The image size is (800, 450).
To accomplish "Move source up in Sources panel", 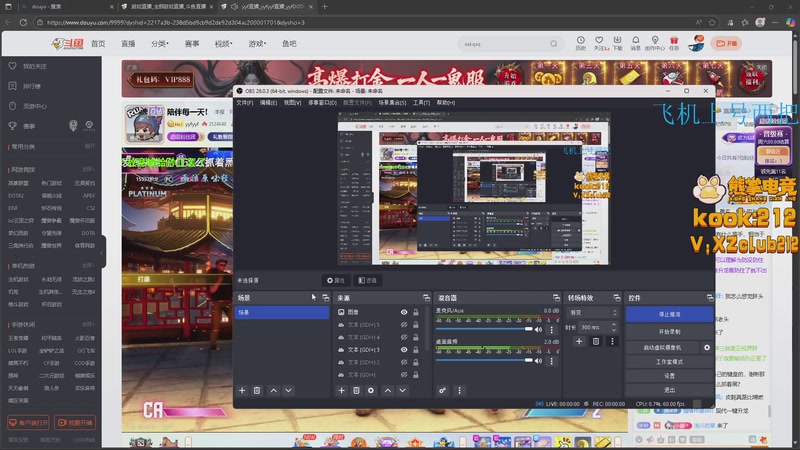I will [x=388, y=390].
